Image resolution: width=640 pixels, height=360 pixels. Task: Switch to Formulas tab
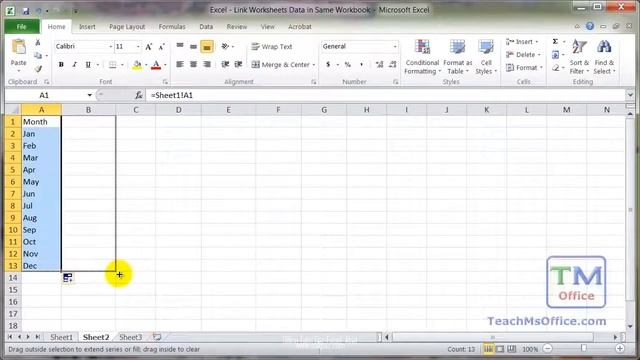(x=172, y=27)
